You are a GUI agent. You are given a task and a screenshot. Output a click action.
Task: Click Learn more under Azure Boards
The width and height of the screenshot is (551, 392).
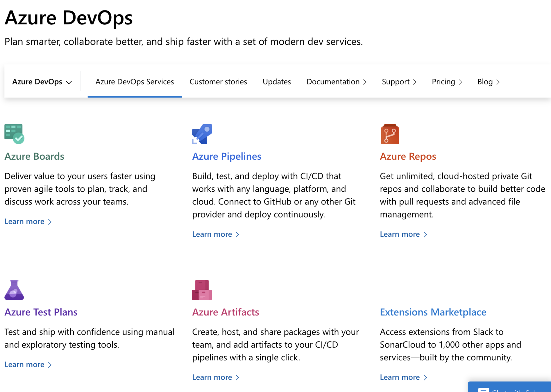[28, 222]
